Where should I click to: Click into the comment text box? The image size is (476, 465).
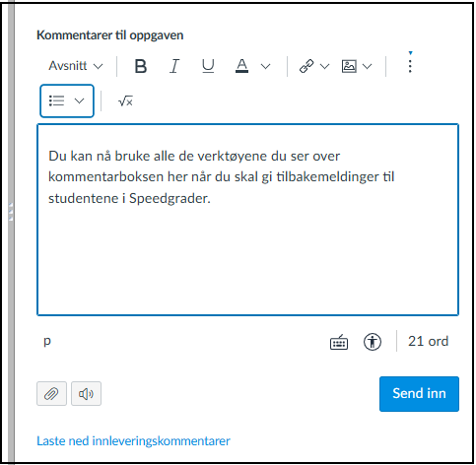[247, 220]
